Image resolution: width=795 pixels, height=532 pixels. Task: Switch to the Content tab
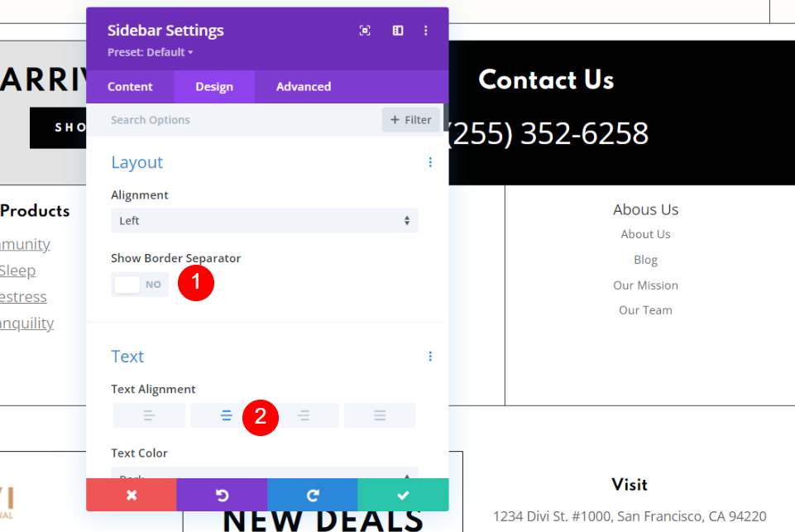(x=131, y=87)
